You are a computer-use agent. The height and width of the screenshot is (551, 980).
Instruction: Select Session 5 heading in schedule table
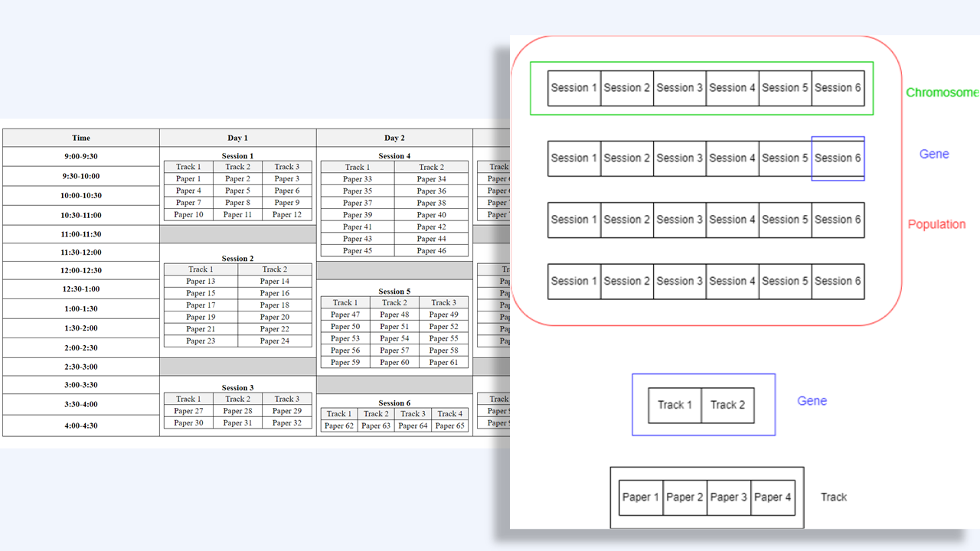point(394,292)
